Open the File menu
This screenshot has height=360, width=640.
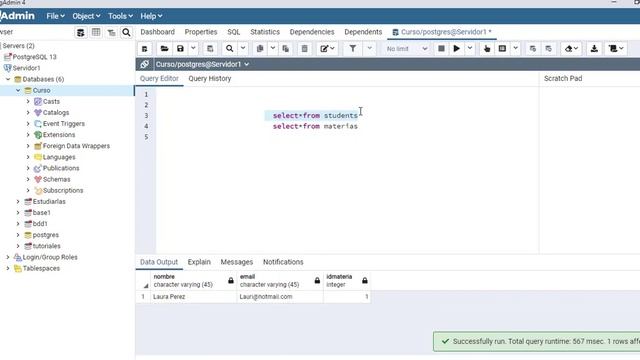point(56,16)
